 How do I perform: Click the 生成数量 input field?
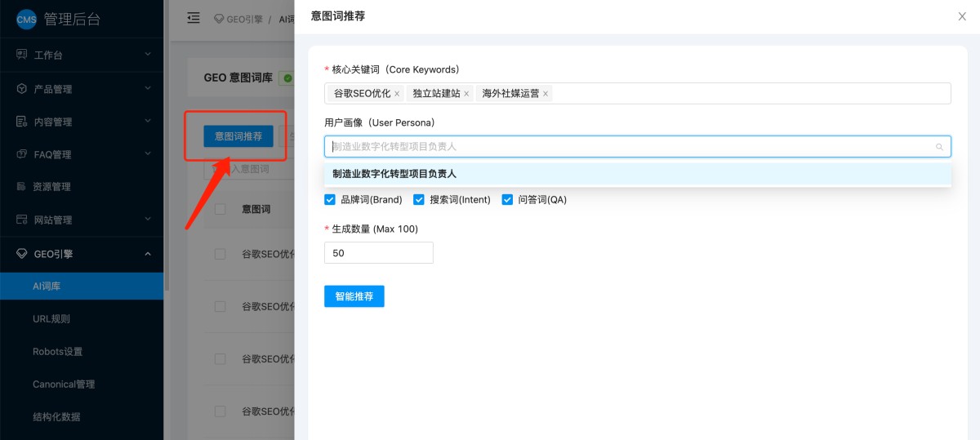click(x=378, y=253)
